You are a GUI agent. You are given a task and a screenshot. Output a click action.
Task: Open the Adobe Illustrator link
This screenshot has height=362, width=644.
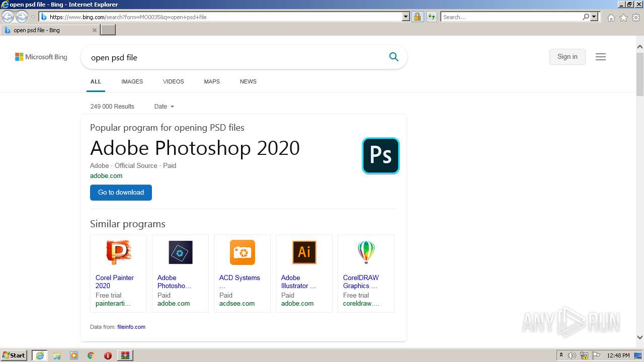(x=298, y=282)
